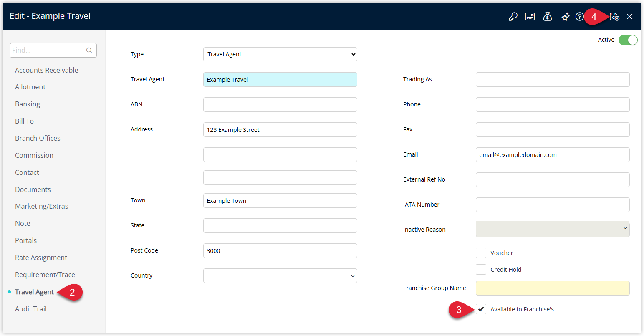This screenshot has height=336, width=644.
Task: Go to Portals section
Action: pyautogui.click(x=26, y=240)
